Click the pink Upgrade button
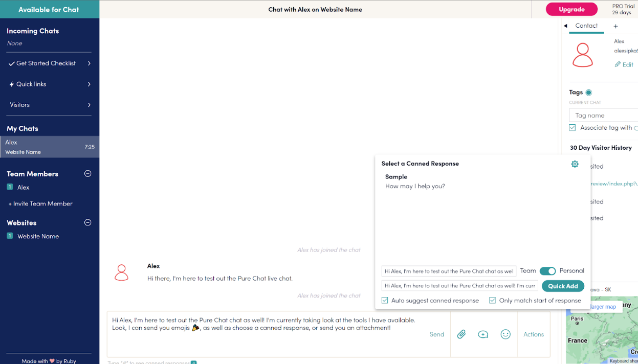The image size is (638, 364). 571,9
